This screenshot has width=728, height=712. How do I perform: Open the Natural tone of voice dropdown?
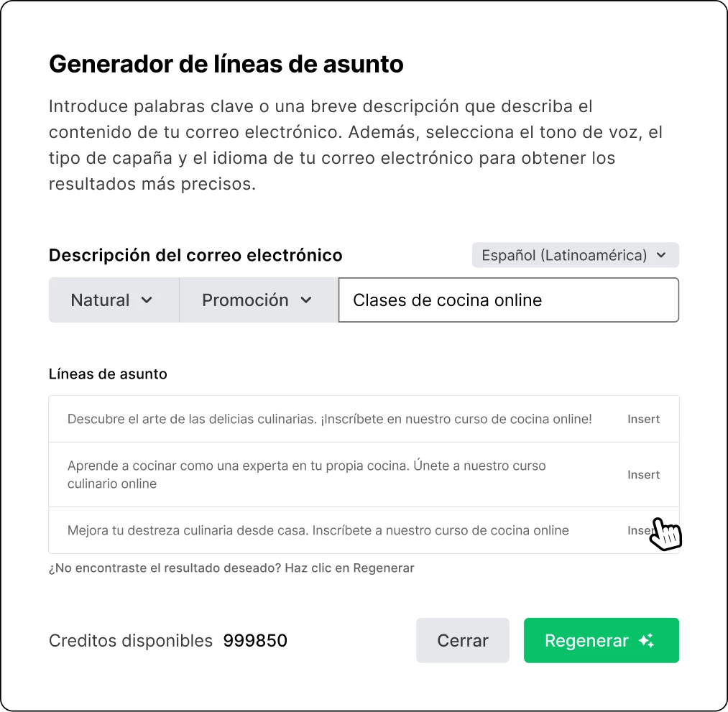pyautogui.click(x=113, y=300)
